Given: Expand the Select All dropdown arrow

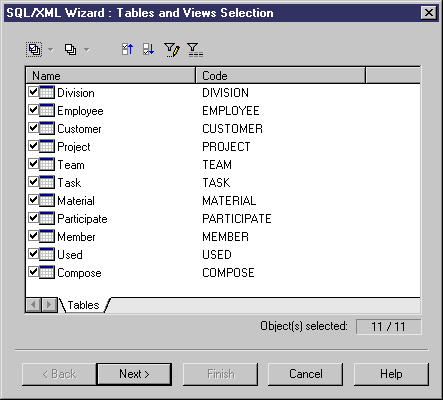Looking at the screenshot, I should [x=51, y=50].
